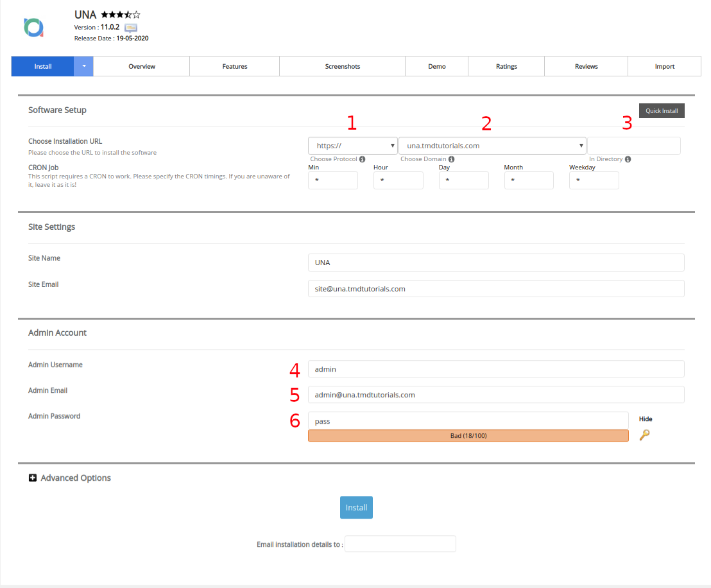
Task: Click the key icon to generate password
Action: pos(645,435)
